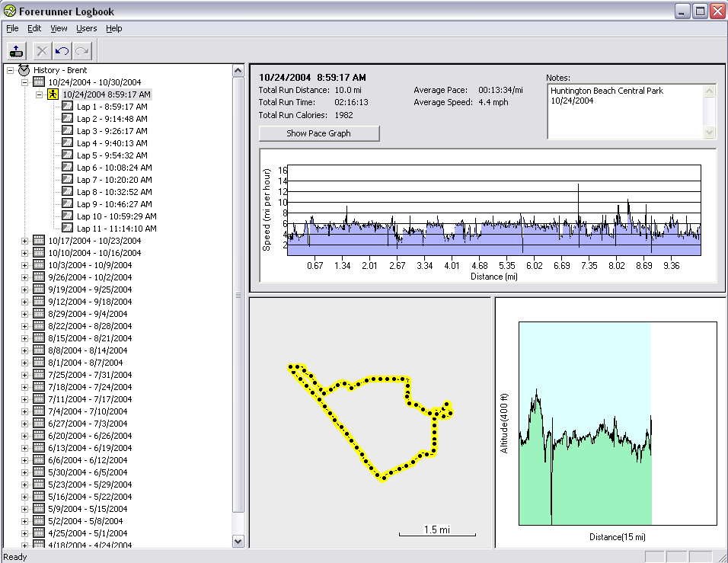Click the delete X toolbar icon
Viewport: 728px width, 563px height.
[42, 51]
